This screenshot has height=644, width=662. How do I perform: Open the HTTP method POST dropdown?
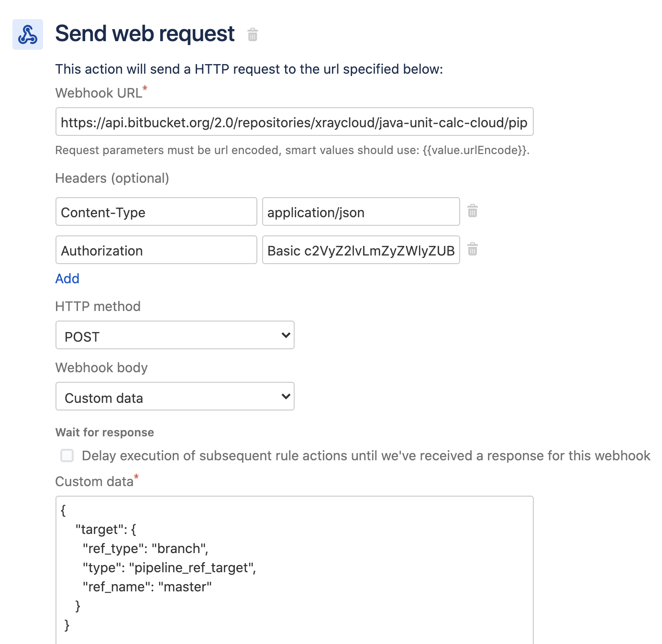point(175,335)
